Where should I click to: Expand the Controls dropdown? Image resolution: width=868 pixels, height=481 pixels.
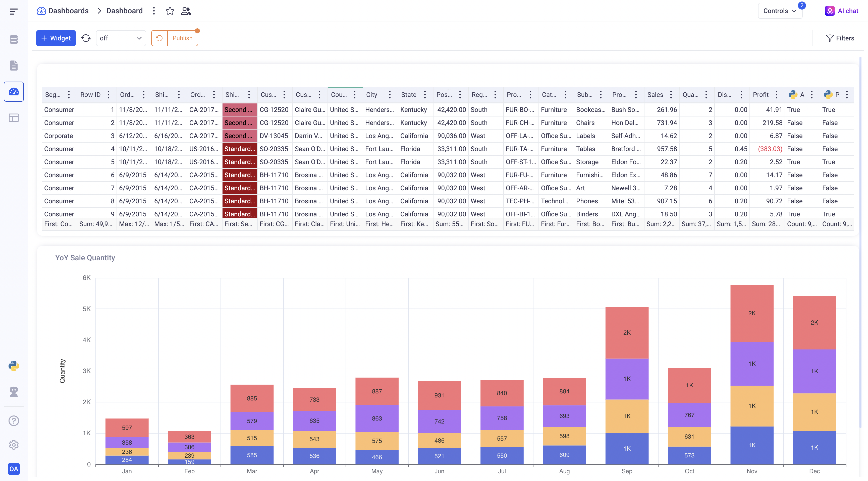780,11
